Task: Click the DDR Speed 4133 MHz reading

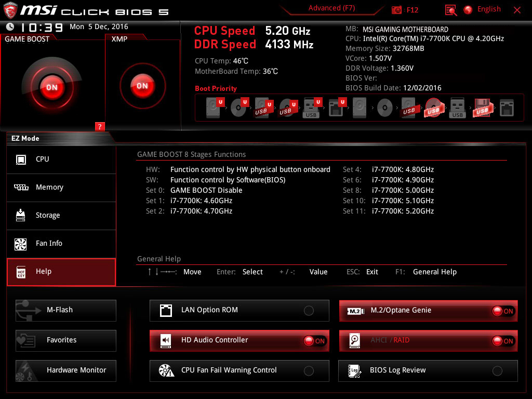Action: pyautogui.click(x=254, y=45)
